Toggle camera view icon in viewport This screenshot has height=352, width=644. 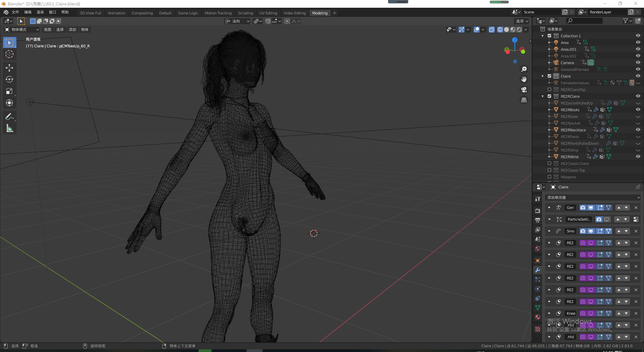click(x=524, y=90)
